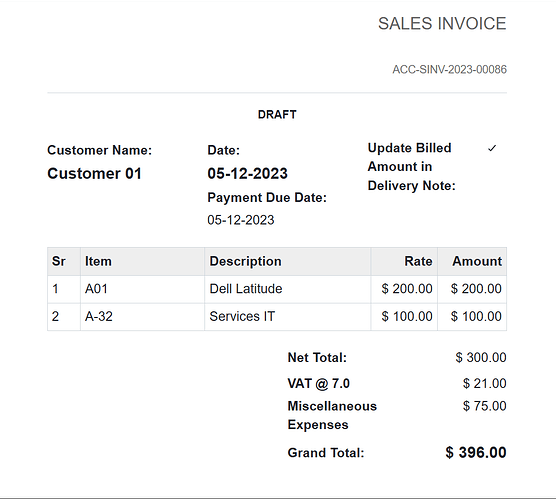Click the Amount column header

pos(477,261)
